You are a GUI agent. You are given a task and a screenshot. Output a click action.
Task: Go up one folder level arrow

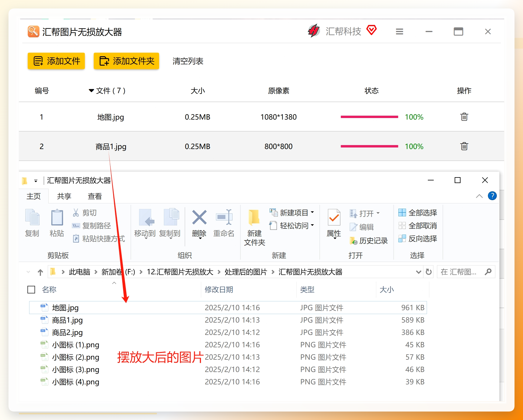coord(40,272)
